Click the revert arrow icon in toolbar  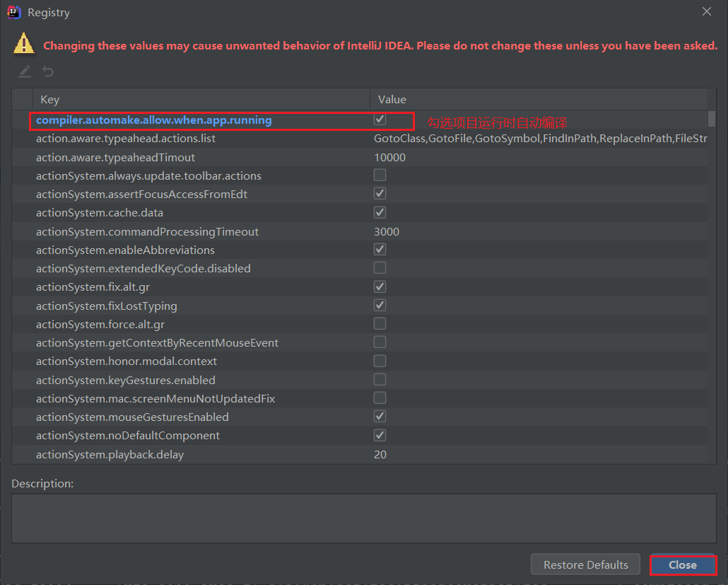pyautogui.click(x=48, y=71)
